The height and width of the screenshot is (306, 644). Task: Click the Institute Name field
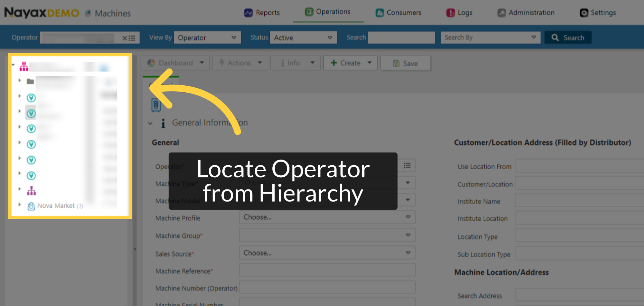[x=579, y=201]
